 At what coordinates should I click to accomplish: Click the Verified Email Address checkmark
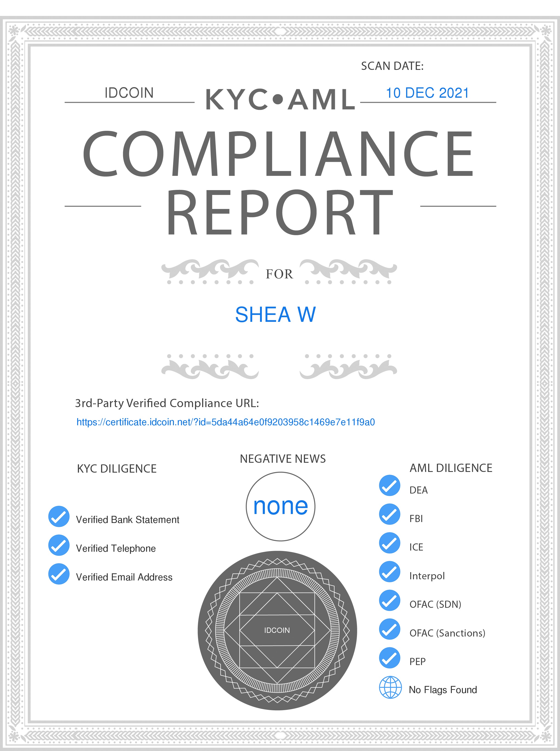pyautogui.click(x=59, y=574)
